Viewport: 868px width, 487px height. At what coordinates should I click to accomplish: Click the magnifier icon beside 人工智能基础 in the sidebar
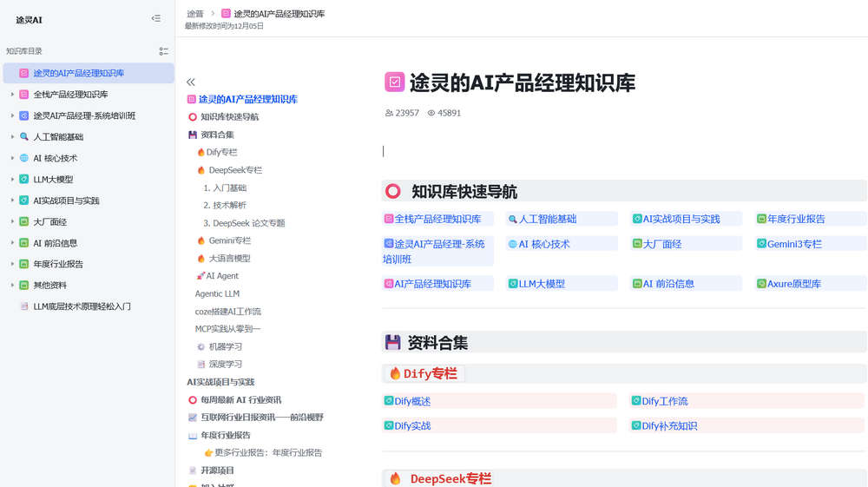[x=23, y=136]
